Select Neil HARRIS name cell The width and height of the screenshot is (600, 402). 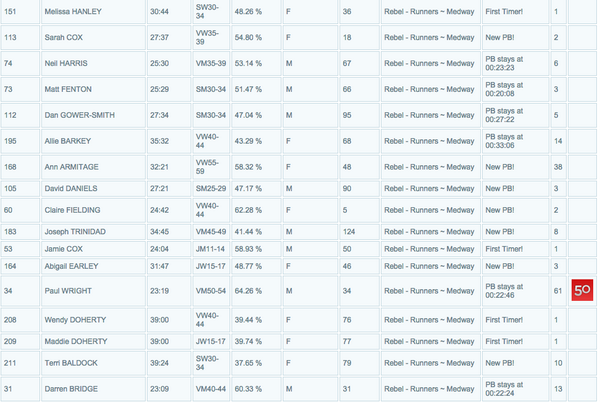pyautogui.click(x=66, y=63)
